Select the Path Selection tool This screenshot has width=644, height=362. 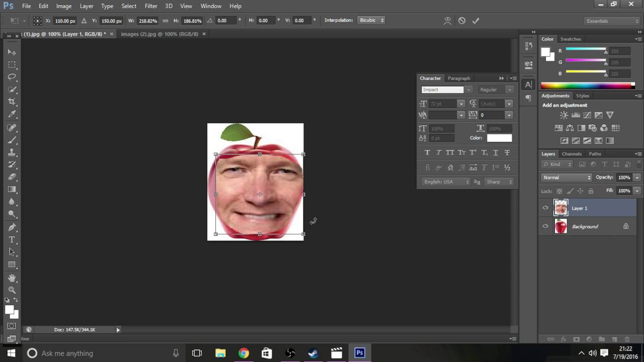(x=12, y=252)
